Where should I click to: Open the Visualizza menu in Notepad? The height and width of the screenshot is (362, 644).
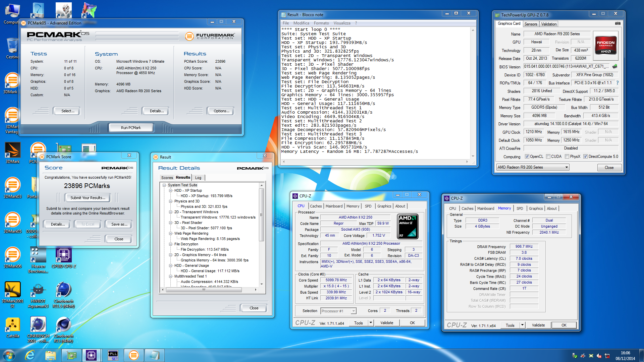pos(342,23)
